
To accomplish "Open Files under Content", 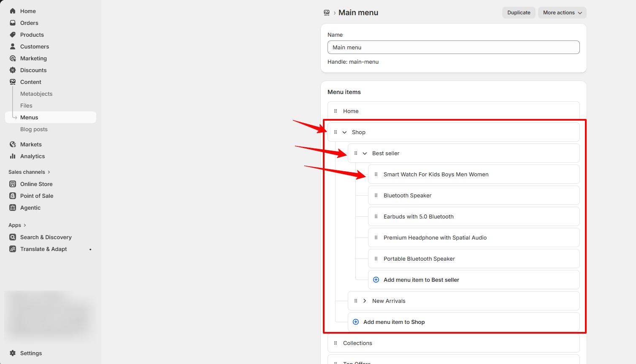I will click(26, 105).
